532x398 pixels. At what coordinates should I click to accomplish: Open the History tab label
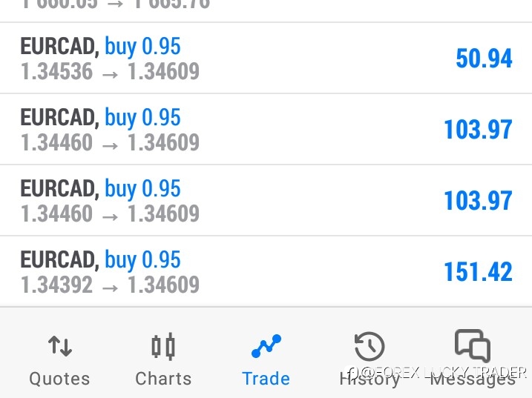[370, 379]
